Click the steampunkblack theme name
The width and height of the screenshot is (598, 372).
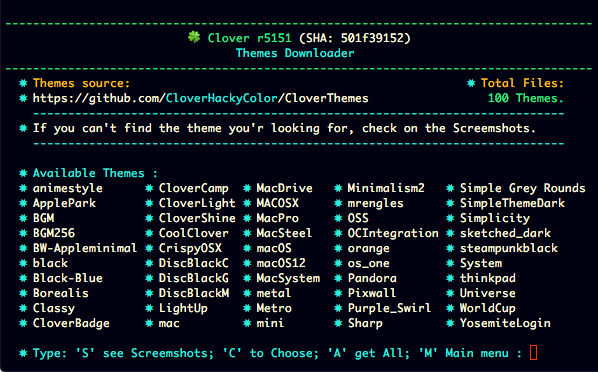pyautogui.click(x=509, y=248)
